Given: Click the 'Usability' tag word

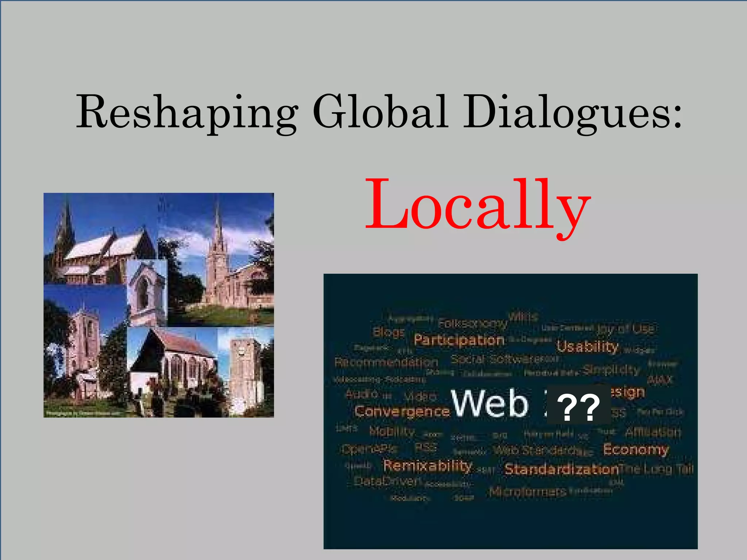Looking at the screenshot, I should pyautogui.click(x=587, y=346).
